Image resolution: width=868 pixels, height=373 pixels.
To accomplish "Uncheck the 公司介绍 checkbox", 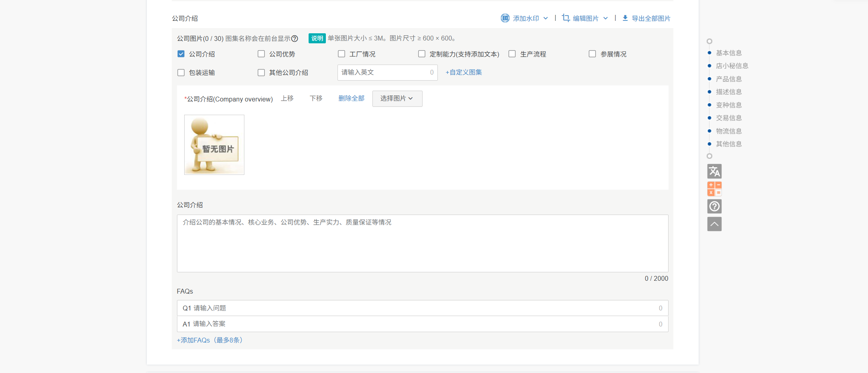I will (181, 54).
